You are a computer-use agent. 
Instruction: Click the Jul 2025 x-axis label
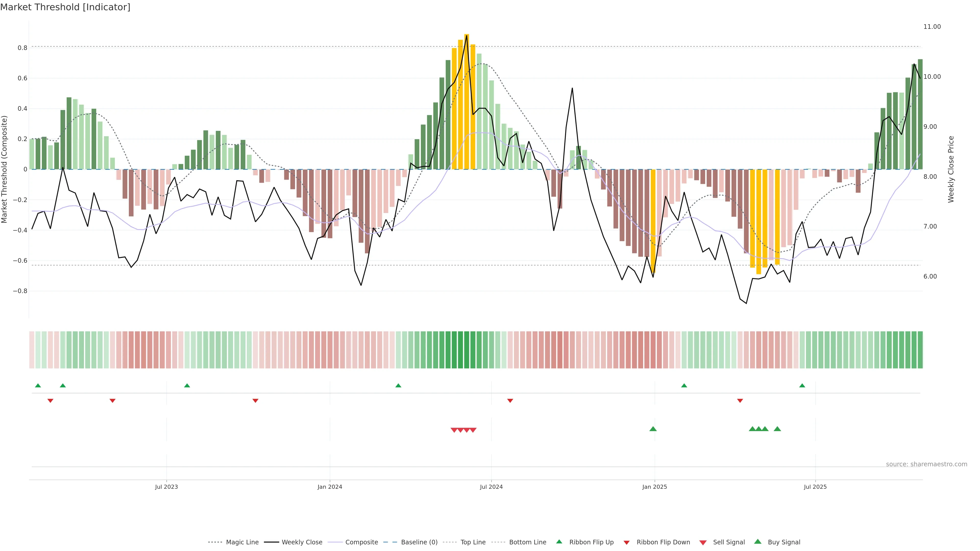[815, 487]
